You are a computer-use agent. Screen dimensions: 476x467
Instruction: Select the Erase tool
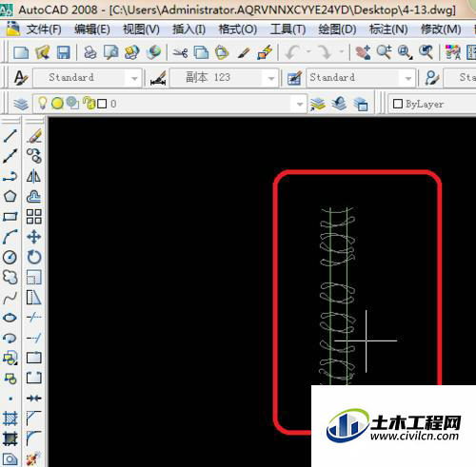pos(34,136)
